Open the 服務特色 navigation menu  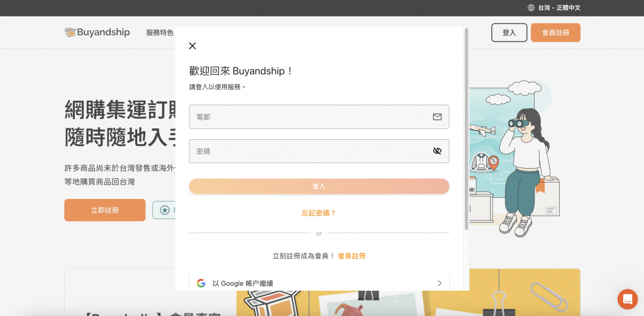160,33
